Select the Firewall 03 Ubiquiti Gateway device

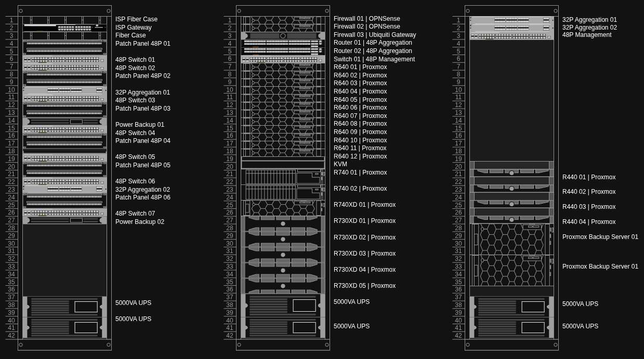[283, 35]
